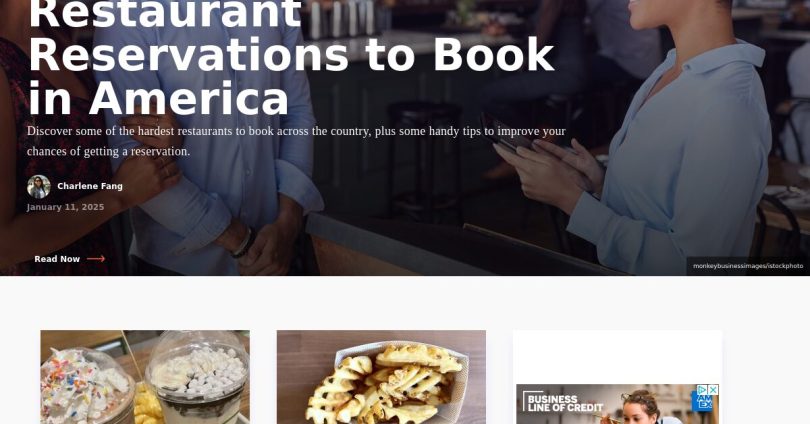This screenshot has width=810, height=424.
Task: Open the Restaurant Reservations to Book headline
Action: [291, 56]
